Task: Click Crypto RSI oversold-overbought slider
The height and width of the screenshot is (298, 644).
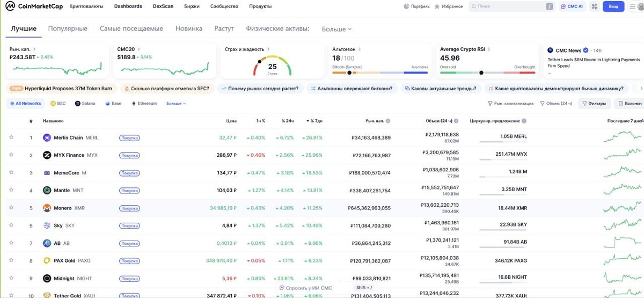Action: coord(487,72)
